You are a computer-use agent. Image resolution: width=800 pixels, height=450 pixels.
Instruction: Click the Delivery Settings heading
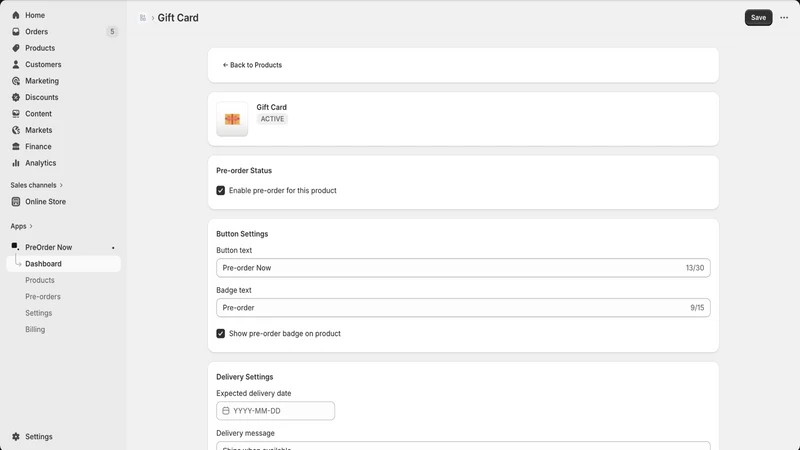(244, 377)
